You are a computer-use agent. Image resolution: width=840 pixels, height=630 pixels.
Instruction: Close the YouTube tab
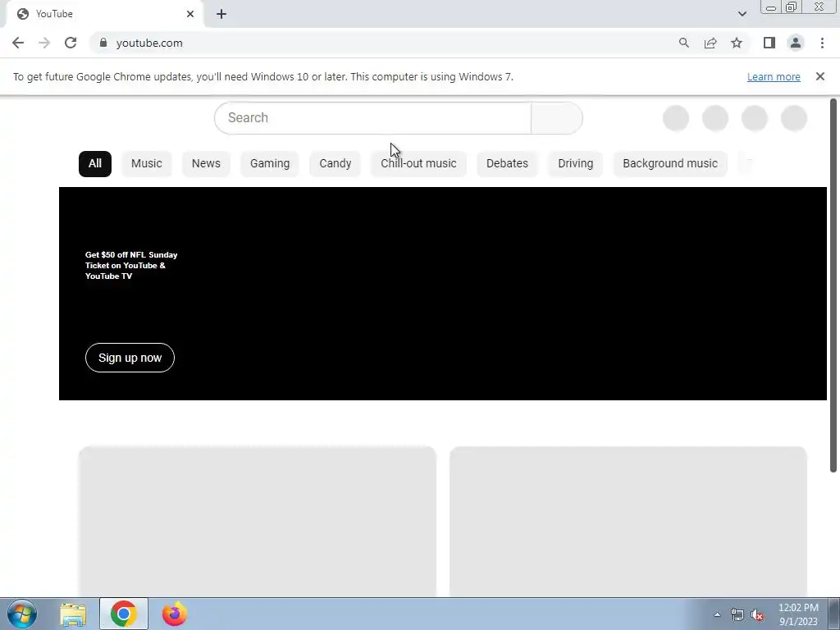(x=190, y=14)
